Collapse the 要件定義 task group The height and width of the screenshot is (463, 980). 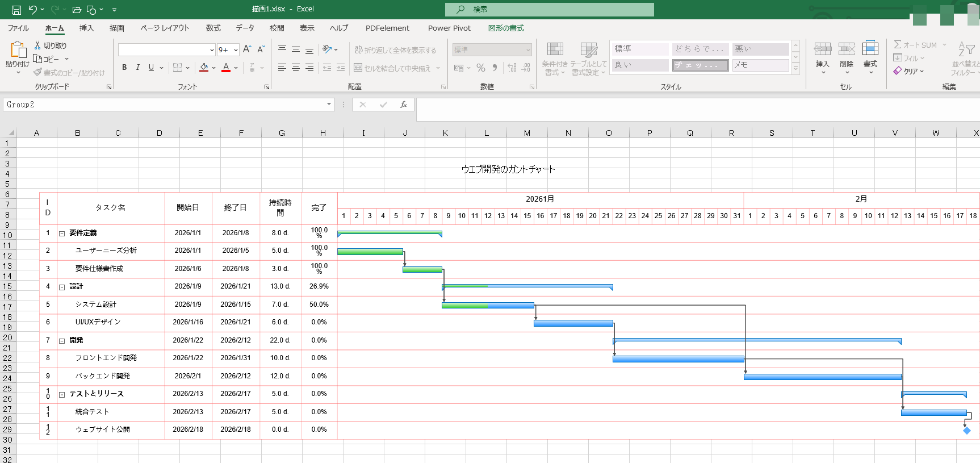(62, 233)
